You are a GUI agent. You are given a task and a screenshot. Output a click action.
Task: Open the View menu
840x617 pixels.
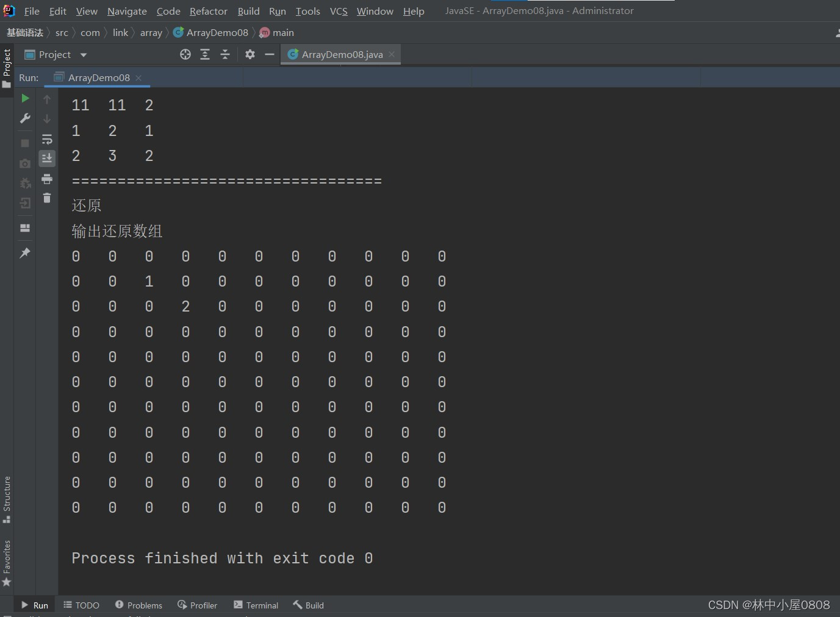87,11
